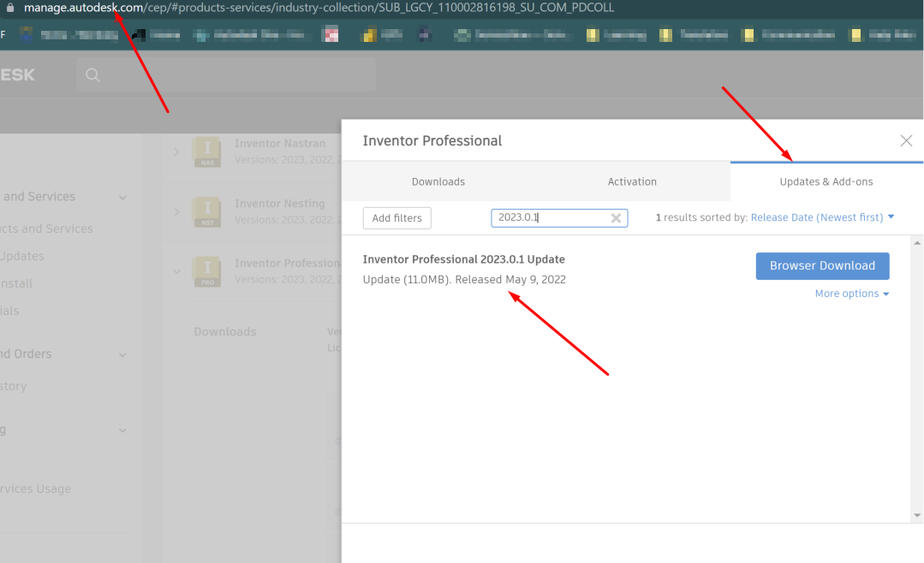Click the Add filters button

(396, 218)
